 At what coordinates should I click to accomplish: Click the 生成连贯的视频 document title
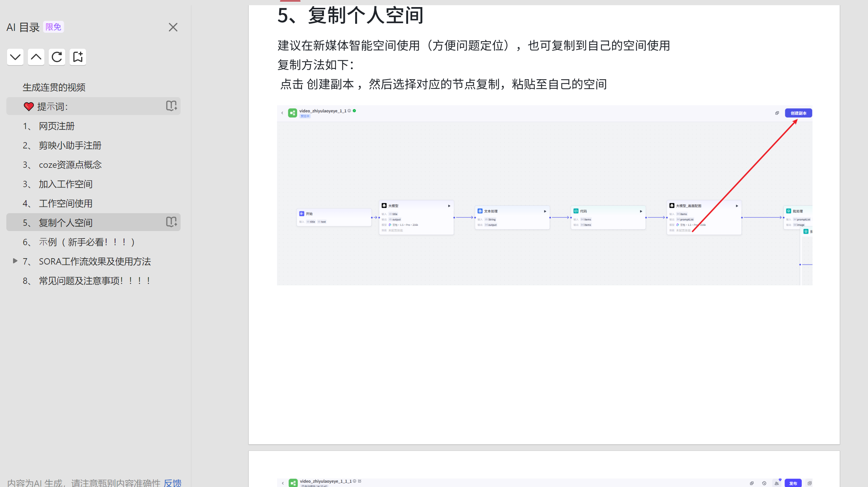click(x=54, y=87)
